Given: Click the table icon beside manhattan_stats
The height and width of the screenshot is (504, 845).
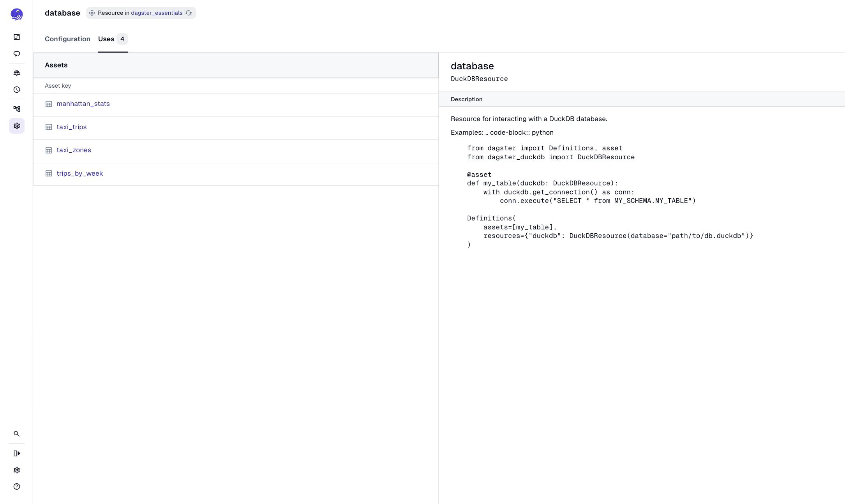Looking at the screenshot, I should [48, 104].
